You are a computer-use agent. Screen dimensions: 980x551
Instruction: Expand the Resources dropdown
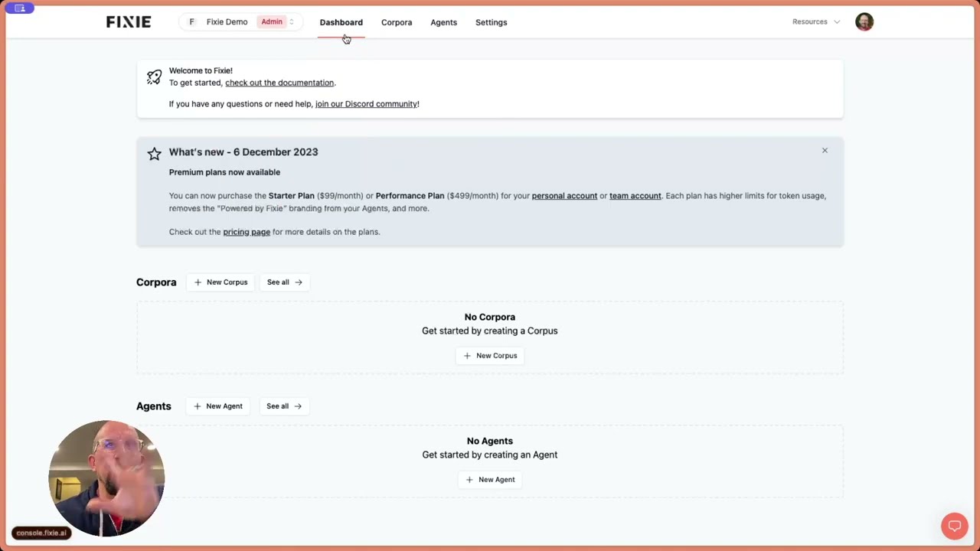click(816, 21)
